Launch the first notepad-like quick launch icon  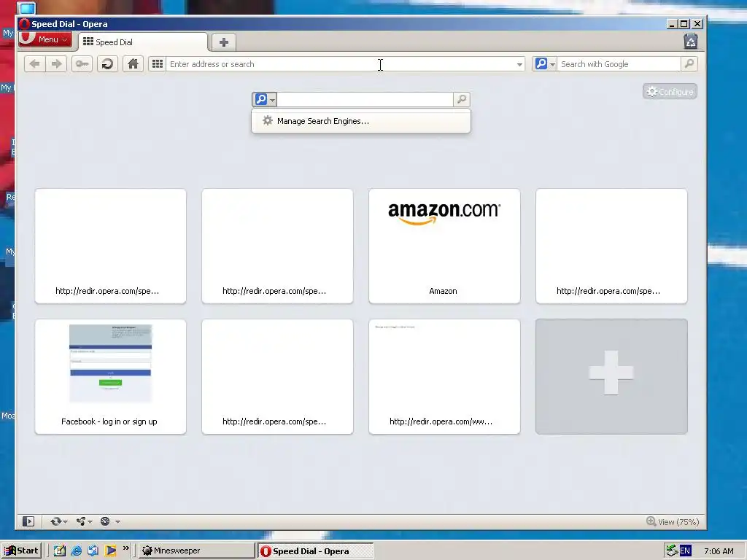(60, 551)
